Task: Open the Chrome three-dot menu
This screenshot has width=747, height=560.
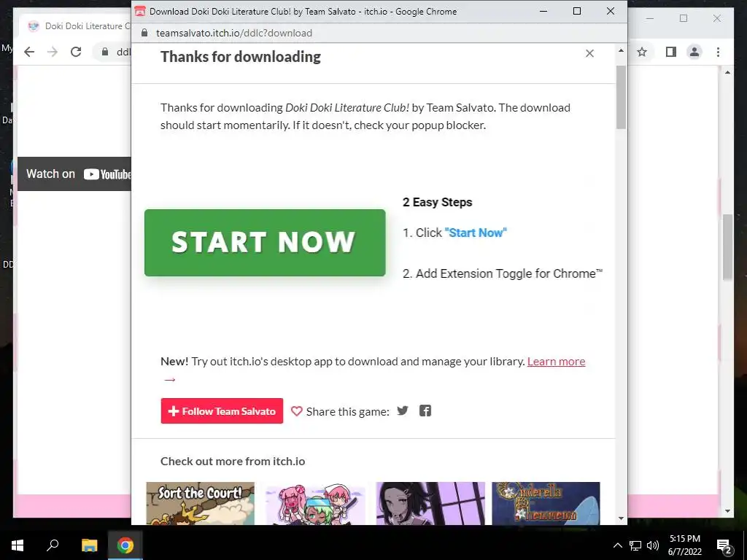Action: coord(718,52)
